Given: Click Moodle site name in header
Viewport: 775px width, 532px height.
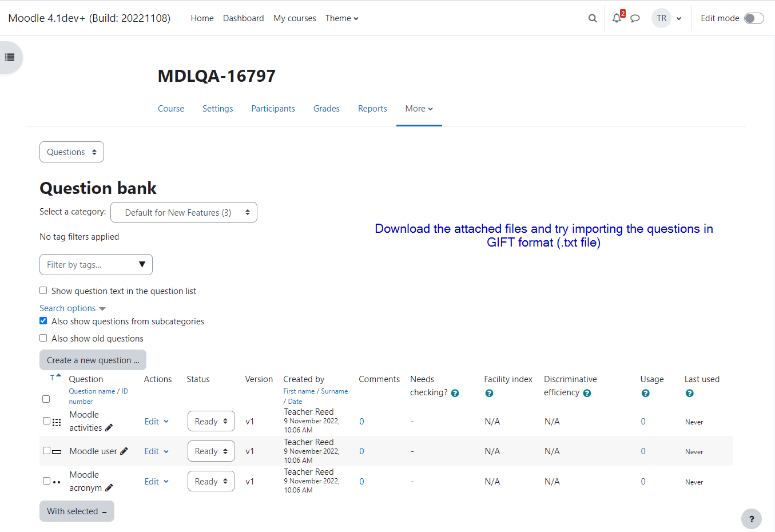Looking at the screenshot, I should [x=89, y=18].
